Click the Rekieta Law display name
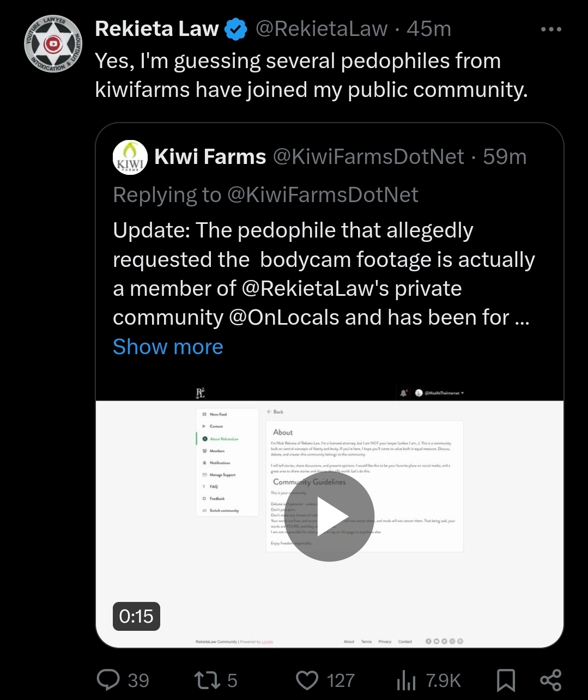The height and width of the screenshot is (700, 588). point(157,29)
